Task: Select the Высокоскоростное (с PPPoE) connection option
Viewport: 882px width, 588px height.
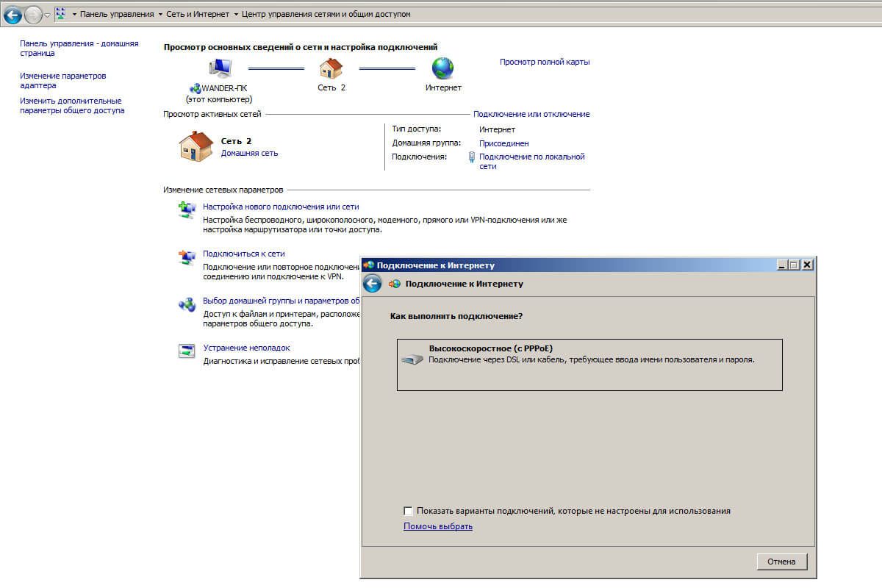Action: [x=589, y=364]
